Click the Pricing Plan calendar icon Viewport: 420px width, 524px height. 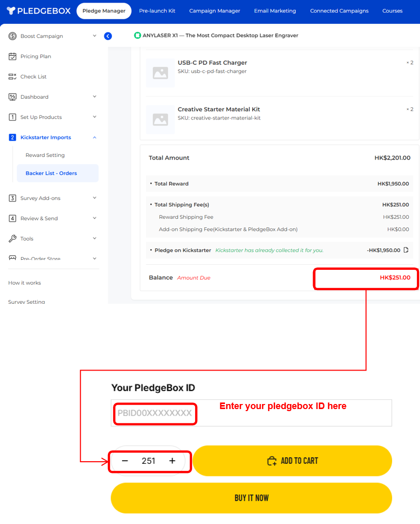[x=12, y=56]
